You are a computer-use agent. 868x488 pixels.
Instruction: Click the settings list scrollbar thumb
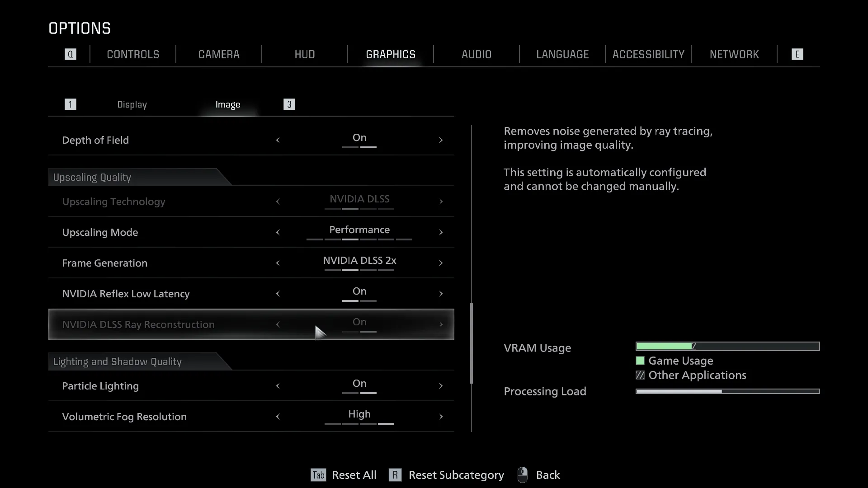tap(472, 343)
